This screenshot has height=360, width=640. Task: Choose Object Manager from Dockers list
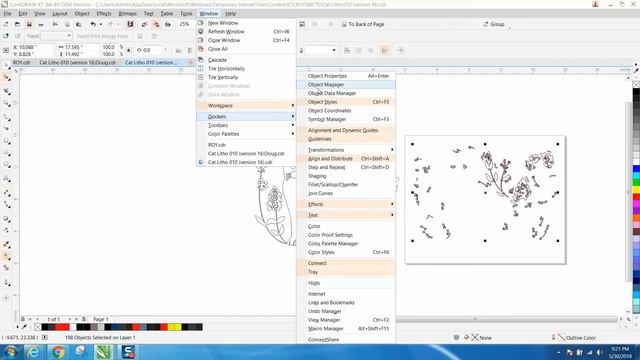point(346,84)
